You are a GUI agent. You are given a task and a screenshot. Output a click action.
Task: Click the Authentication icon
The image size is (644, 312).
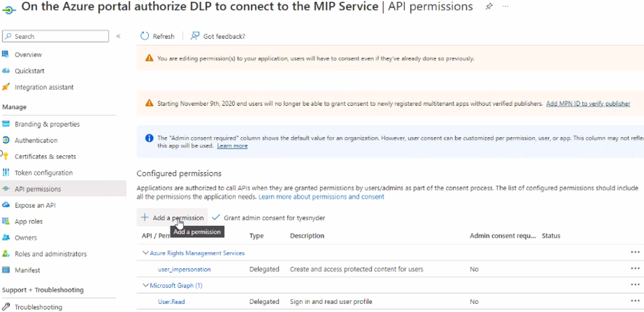pos(6,140)
